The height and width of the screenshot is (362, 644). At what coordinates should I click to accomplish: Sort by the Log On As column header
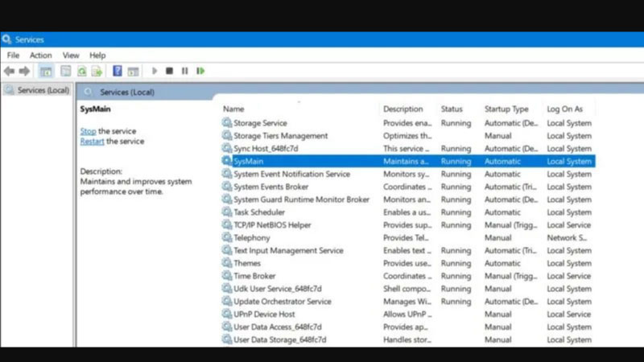click(x=565, y=109)
